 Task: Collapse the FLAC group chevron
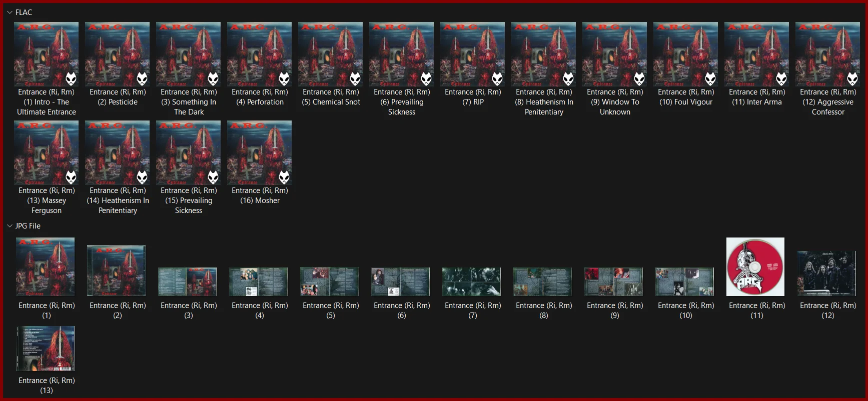(10, 12)
